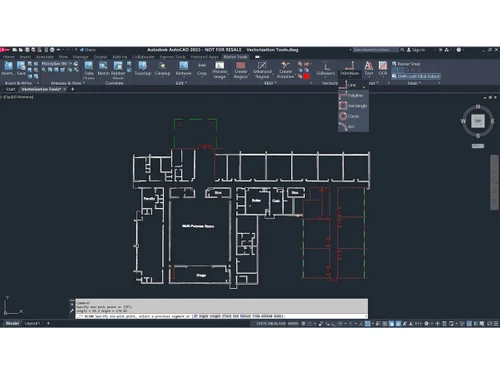This screenshot has width=500, height=375.
Task: Click the N compass direction on ViewCube
Action: tap(478, 107)
